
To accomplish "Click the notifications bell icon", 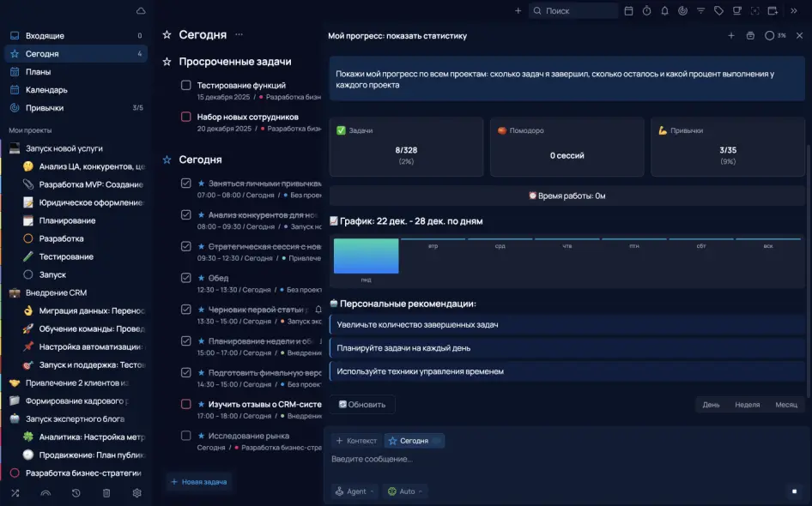I will pos(664,11).
